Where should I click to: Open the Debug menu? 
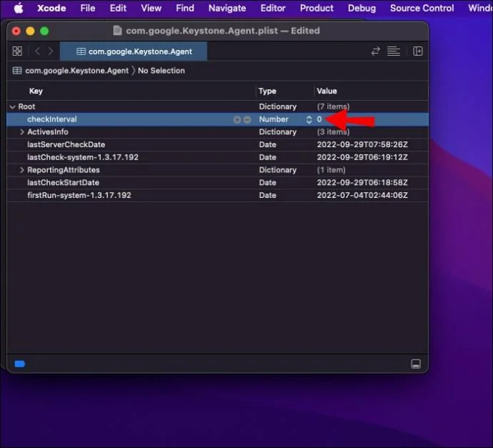coord(362,8)
